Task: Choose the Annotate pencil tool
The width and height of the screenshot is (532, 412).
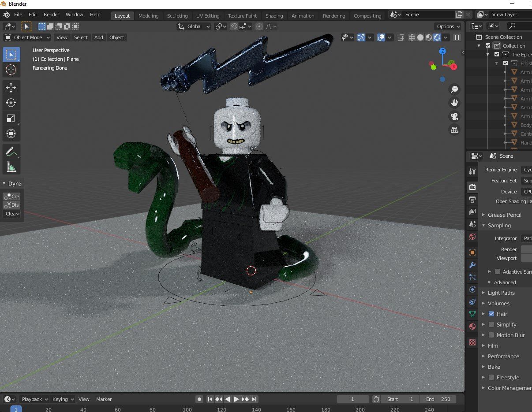Action: (x=11, y=152)
